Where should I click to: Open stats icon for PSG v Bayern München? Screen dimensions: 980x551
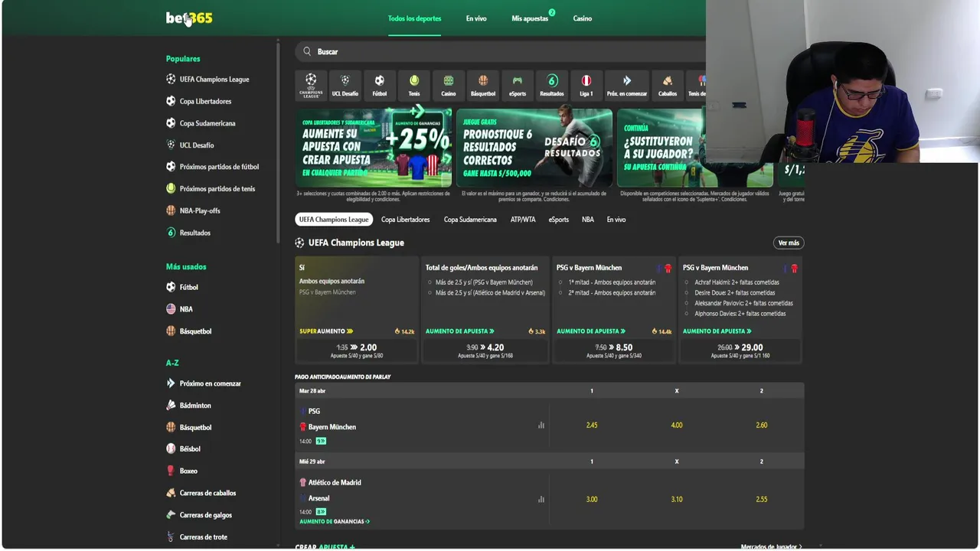541,425
